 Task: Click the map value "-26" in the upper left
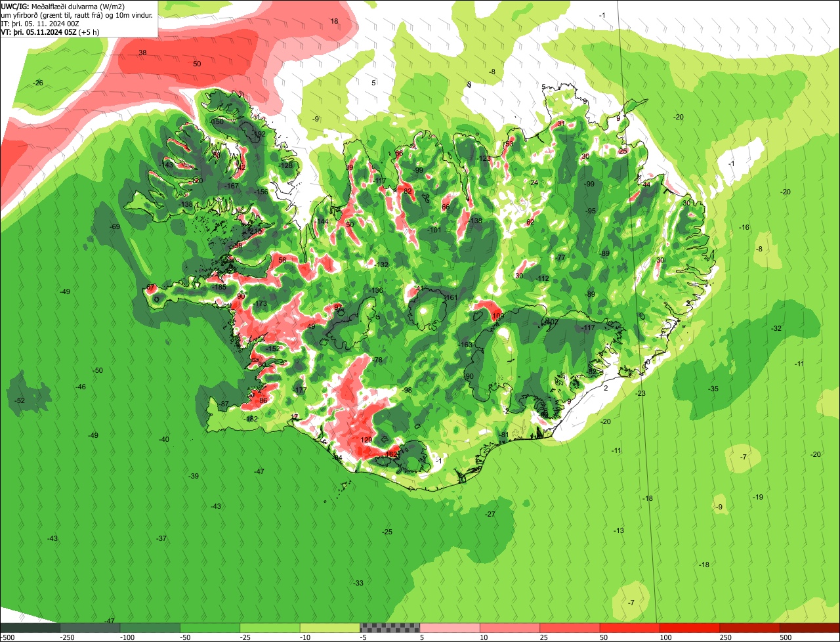38,83
